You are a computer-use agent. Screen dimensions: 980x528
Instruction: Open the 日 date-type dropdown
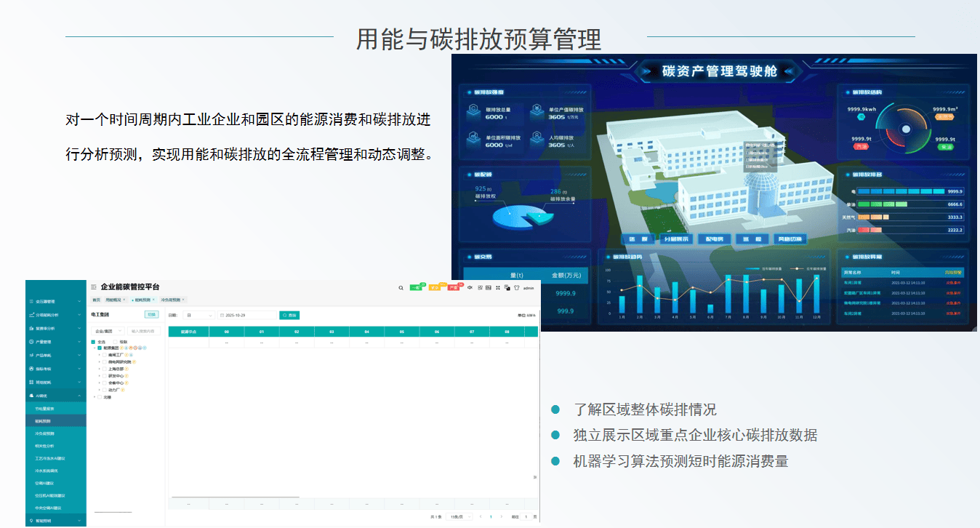(199, 316)
